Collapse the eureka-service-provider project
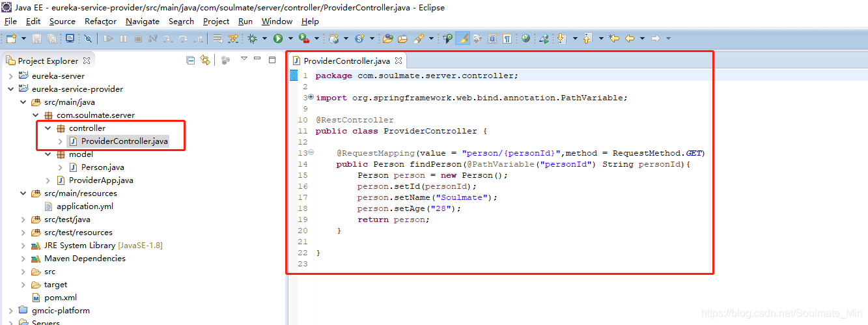 [x=10, y=89]
